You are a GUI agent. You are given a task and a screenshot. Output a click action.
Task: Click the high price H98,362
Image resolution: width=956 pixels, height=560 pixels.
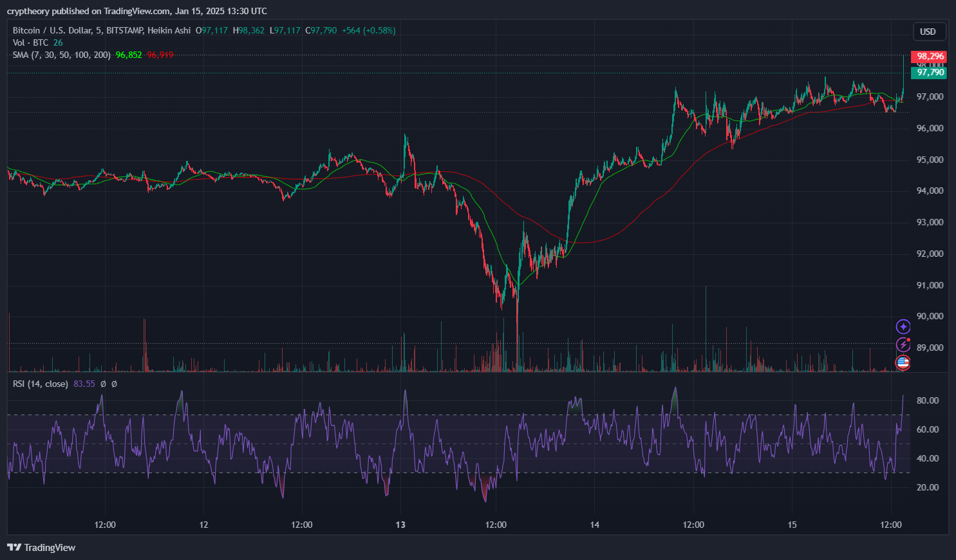248,30
